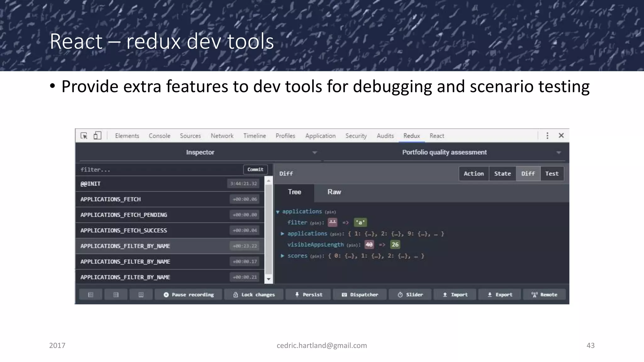Pin the filter key
The width and height of the screenshot is (644, 362).
tap(316, 223)
